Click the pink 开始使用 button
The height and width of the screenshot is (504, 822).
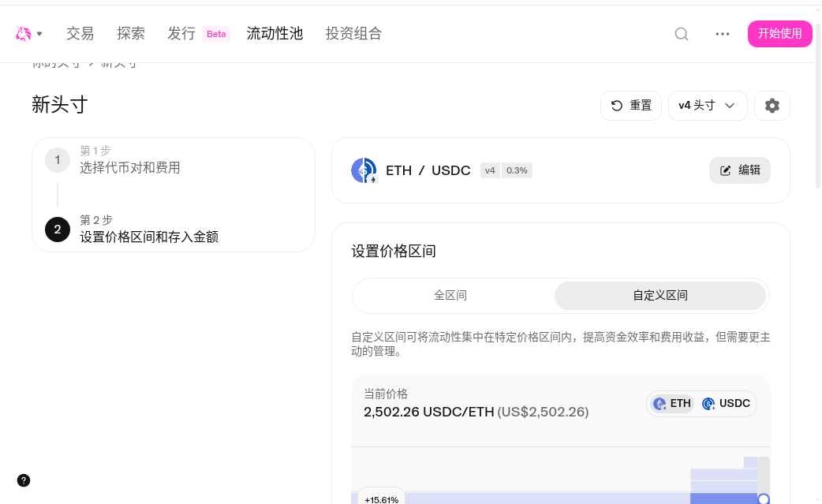coord(780,34)
